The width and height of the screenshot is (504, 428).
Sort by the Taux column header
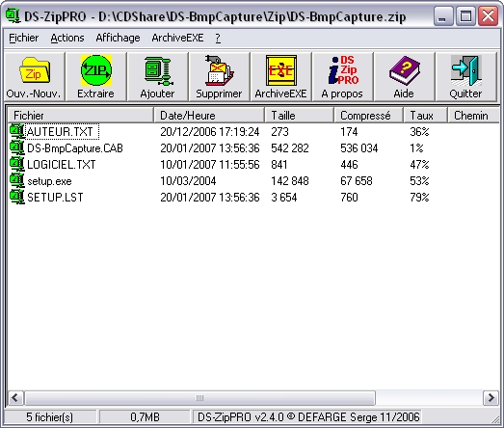(x=426, y=116)
